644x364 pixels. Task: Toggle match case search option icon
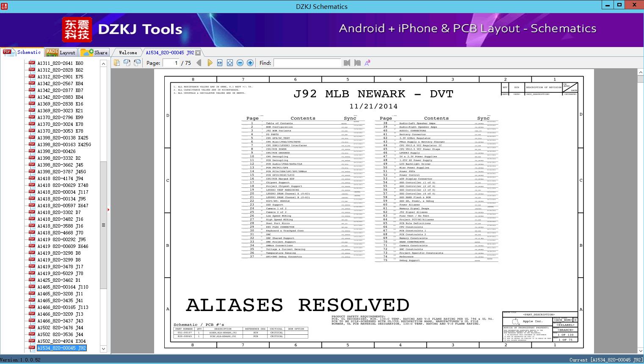point(368,63)
